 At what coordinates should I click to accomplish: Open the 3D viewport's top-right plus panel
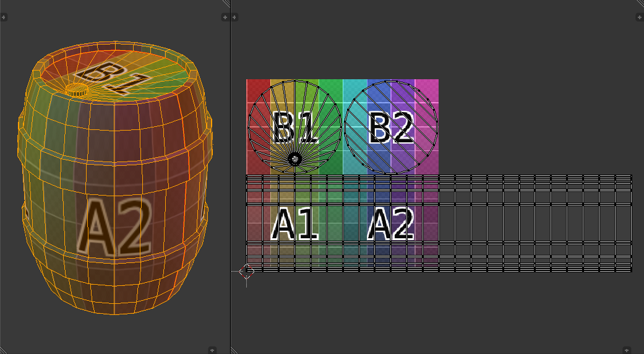225,17
